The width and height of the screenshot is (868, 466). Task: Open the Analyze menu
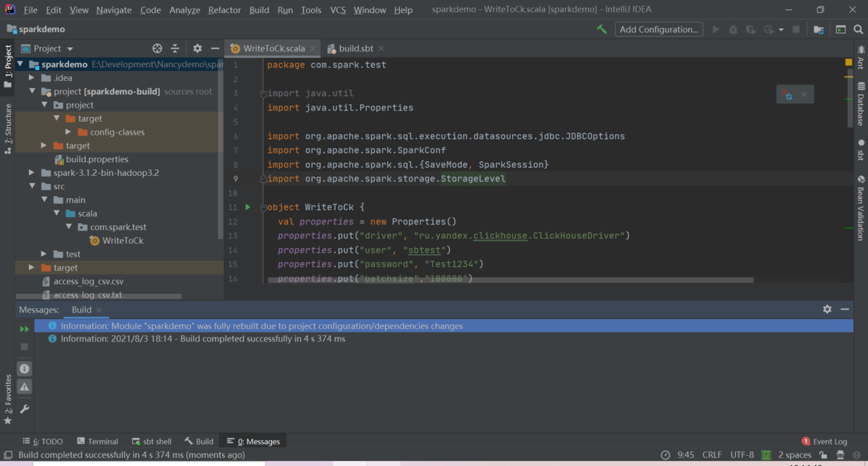coord(184,10)
